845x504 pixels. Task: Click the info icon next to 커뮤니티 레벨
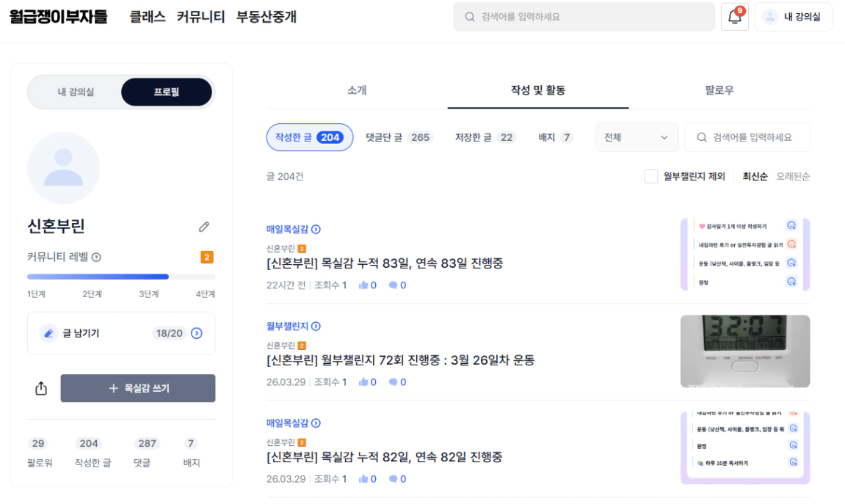(x=96, y=258)
